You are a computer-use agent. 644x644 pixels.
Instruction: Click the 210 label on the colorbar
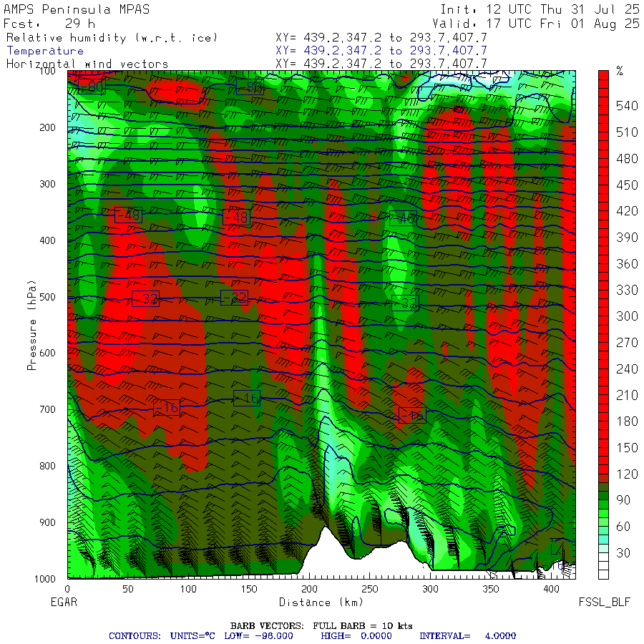[x=627, y=395]
